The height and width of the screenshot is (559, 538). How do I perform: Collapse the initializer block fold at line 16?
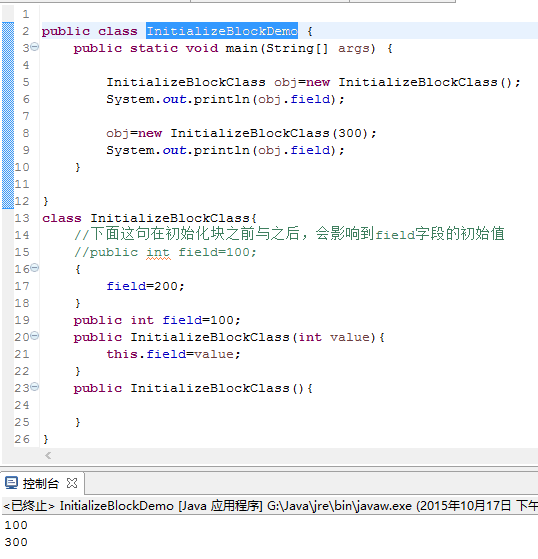[x=35, y=267]
